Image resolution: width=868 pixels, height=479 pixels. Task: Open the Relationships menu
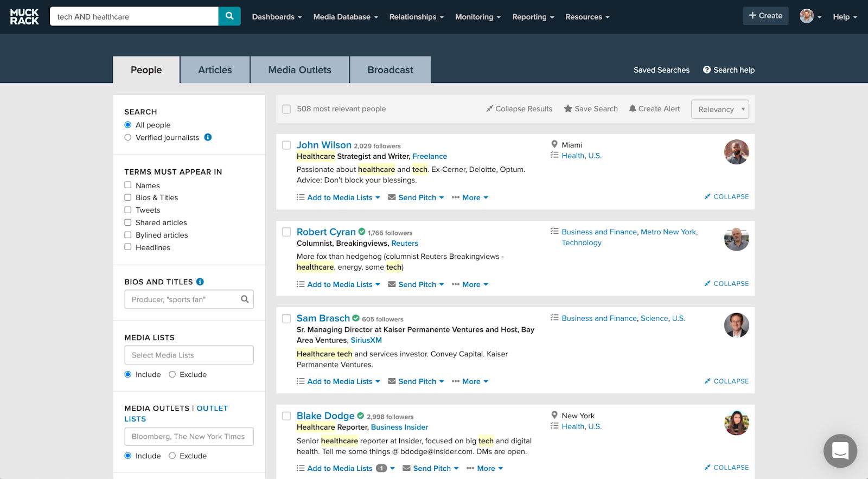(417, 17)
